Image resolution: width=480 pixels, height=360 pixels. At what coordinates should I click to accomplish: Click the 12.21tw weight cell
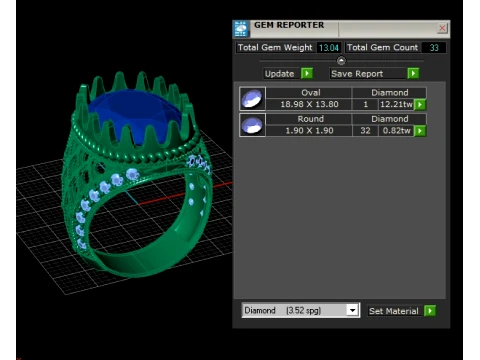396,104
